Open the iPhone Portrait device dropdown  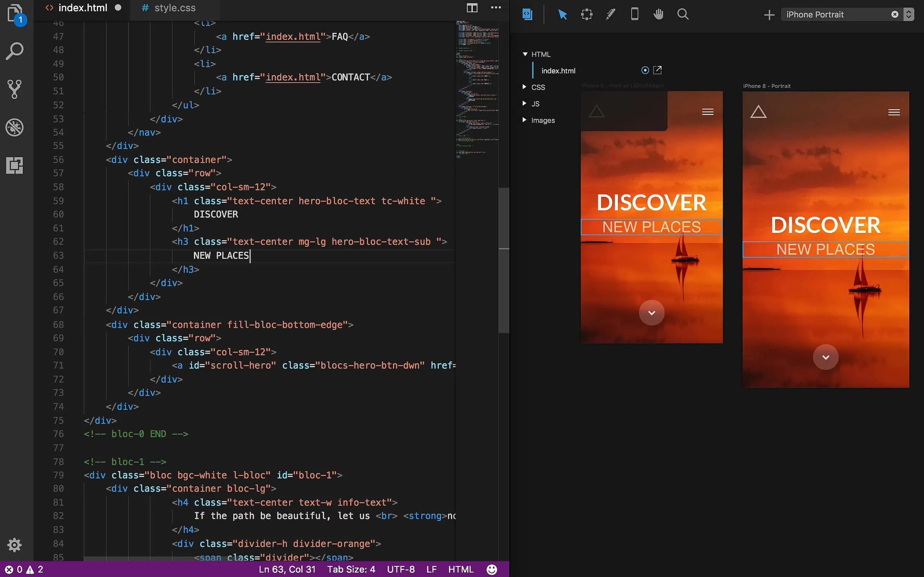[x=909, y=14]
